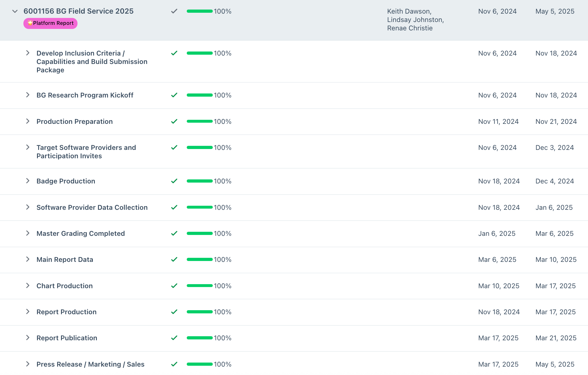Screen dimensions: 588x375
Task: Expand the Badge Production task group
Action: pyautogui.click(x=28, y=181)
